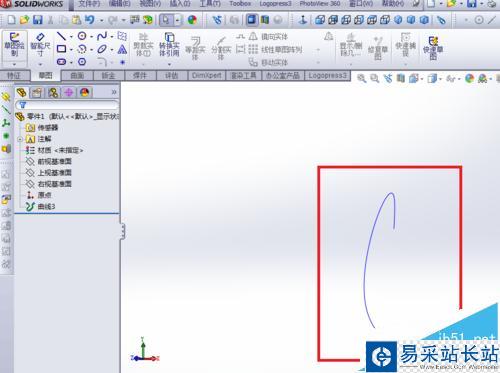Open the DimXpertManager tab icon

pos(69,92)
